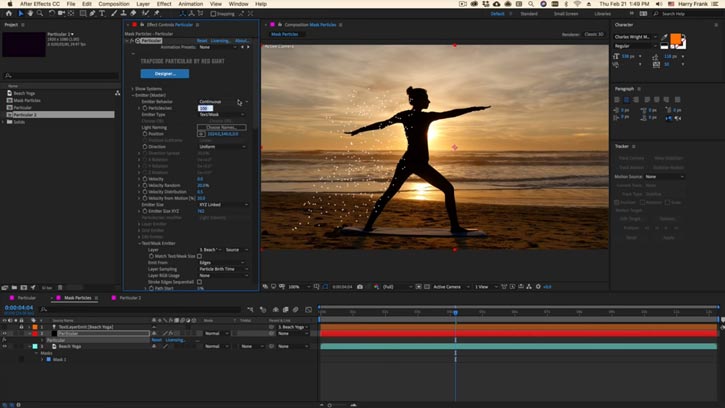Open the Window menu

(239, 4)
